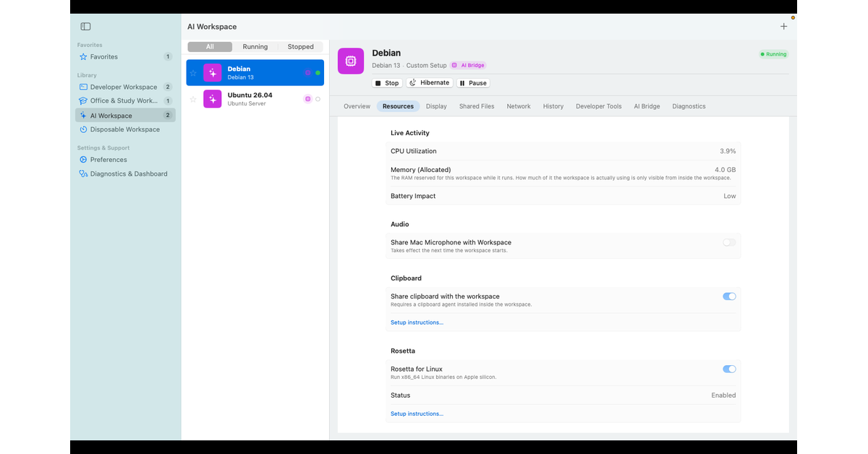Switch to the Display tab
The height and width of the screenshot is (454, 868).
[436, 106]
